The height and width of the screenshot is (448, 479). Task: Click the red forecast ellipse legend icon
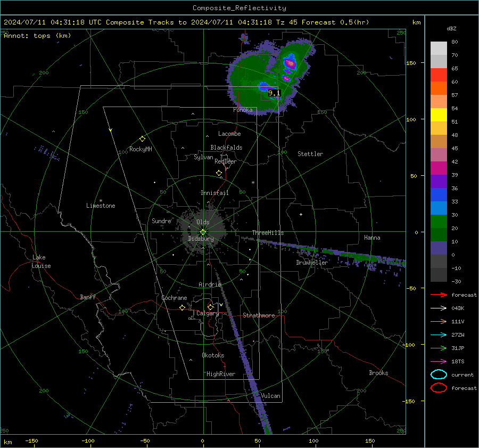coord(439,388)
